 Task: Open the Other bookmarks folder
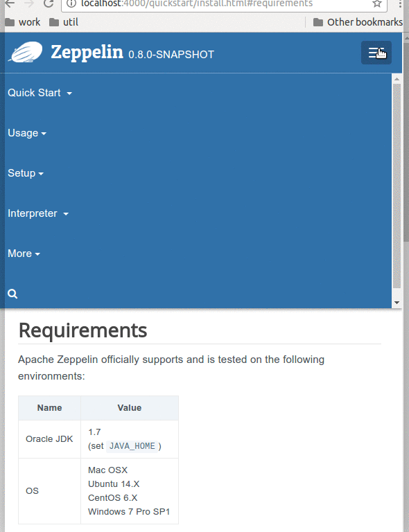coord(358,22)
